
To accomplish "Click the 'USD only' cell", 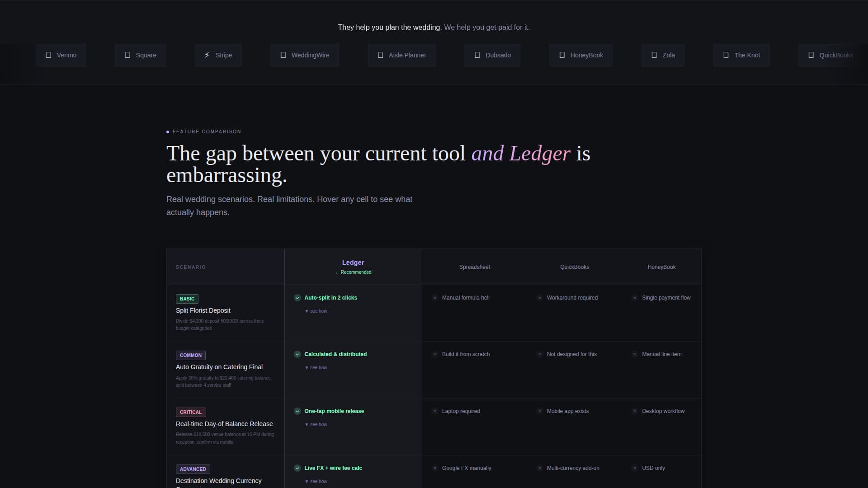I will point(661,472).
